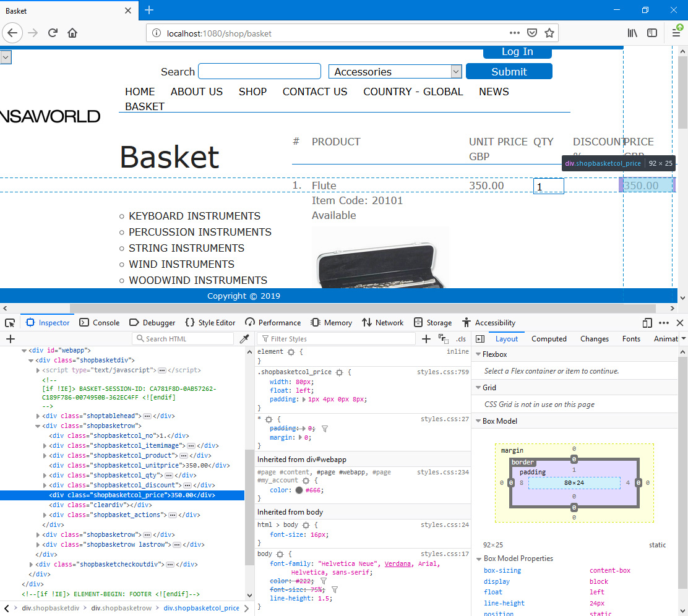Open the browser home page
The width and height of the screenshot is (688, 616).
[72, 33]
